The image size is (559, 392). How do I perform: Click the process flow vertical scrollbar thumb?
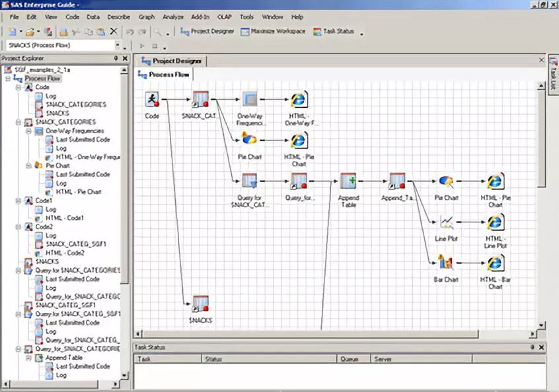click(541, 139)
